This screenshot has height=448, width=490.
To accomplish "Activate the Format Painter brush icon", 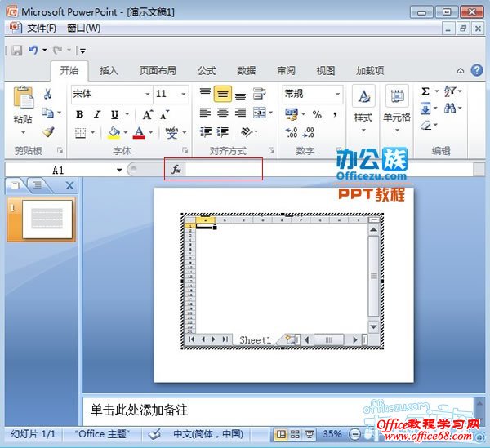I will pos(48,131).
